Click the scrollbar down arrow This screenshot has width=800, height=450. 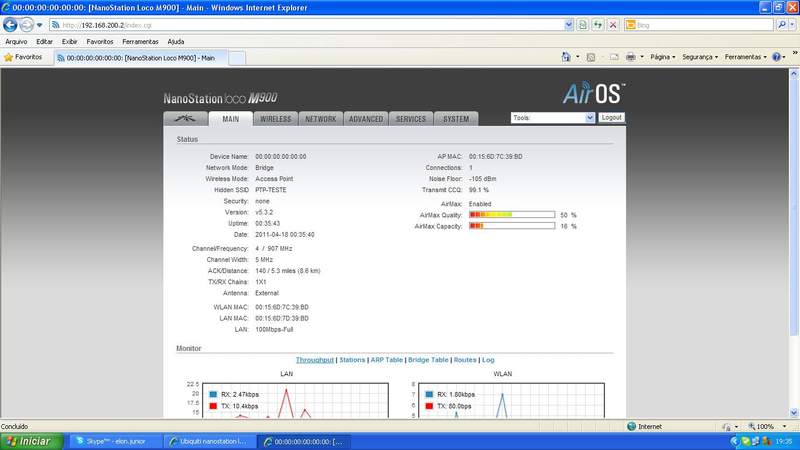[x=794, y=413]
